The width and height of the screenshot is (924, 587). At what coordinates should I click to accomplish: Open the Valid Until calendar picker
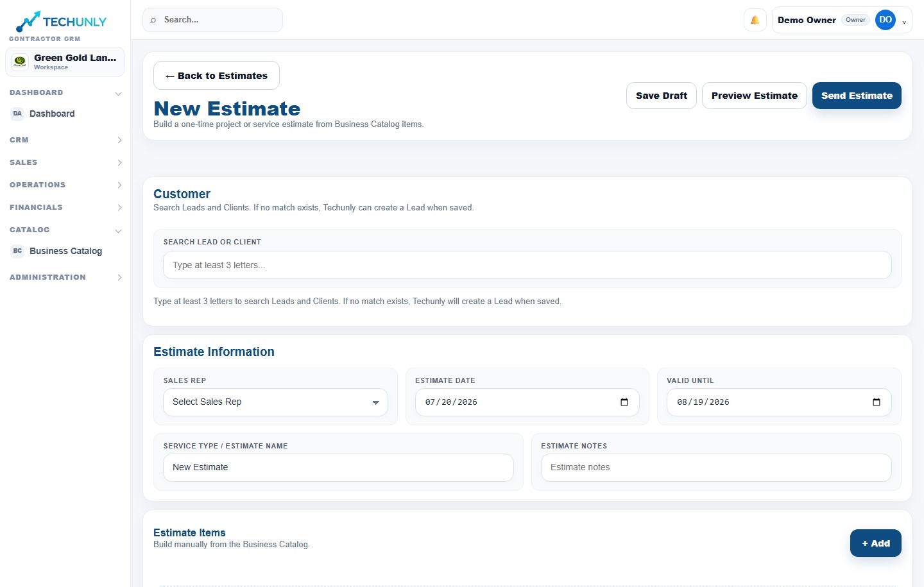tap(877, 402)
